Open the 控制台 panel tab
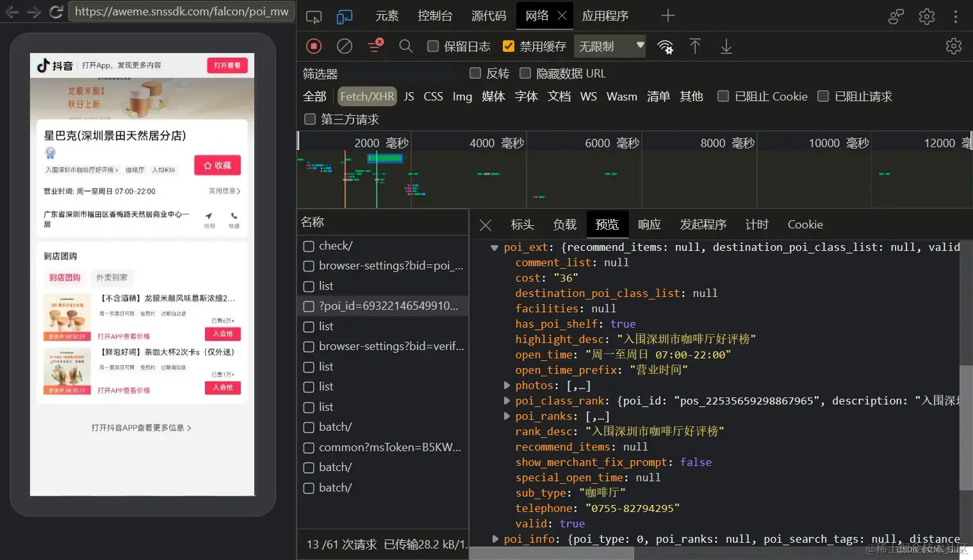Viewport: 973px width, 560px height. tap(435, 16)
